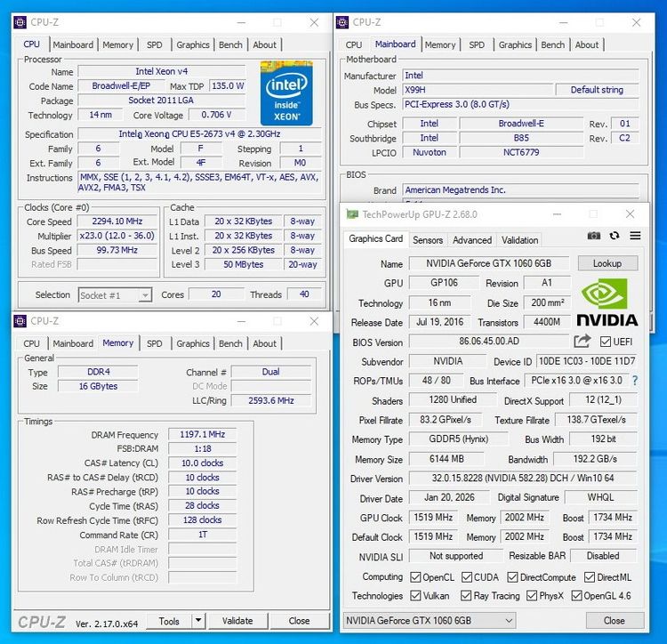The width and height of the screenshot is (667, 644).
Task: Click the Max TDP value 135.0 W
Action: coord(228,86)
